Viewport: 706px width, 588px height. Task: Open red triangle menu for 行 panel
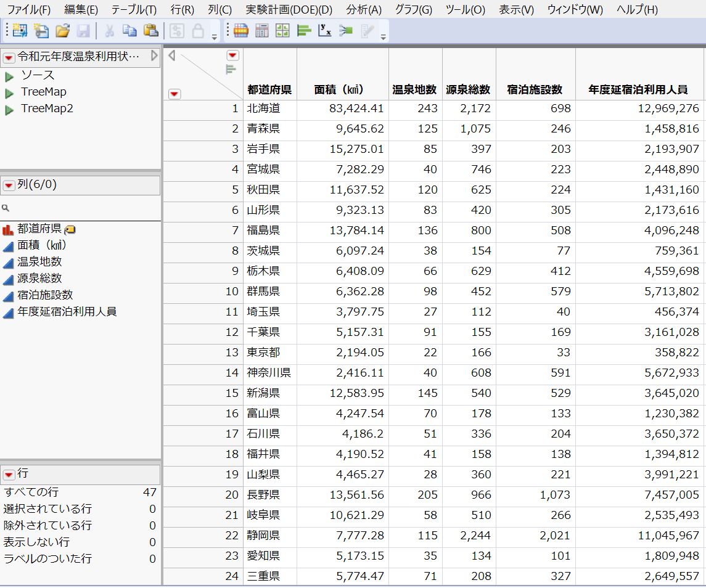(9, 475)
